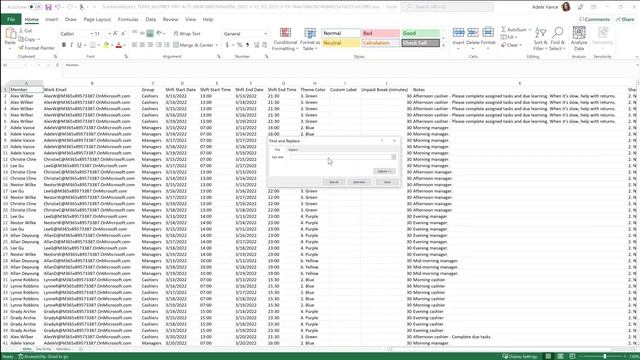Toggle Bottom Align highlighted icon
The image size is (640, 360).
coord(150,33)
